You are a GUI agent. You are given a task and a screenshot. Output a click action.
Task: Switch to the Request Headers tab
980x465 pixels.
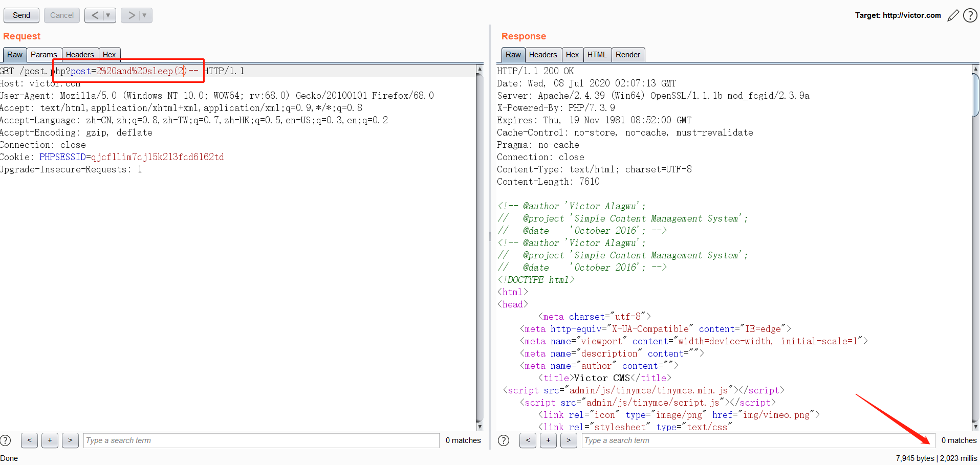tap(80, 55)
